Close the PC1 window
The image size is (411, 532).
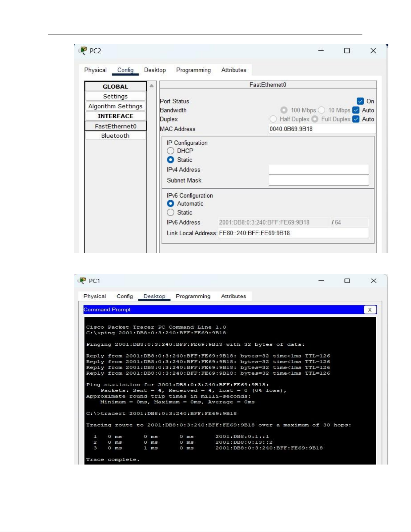pos(373,281)
